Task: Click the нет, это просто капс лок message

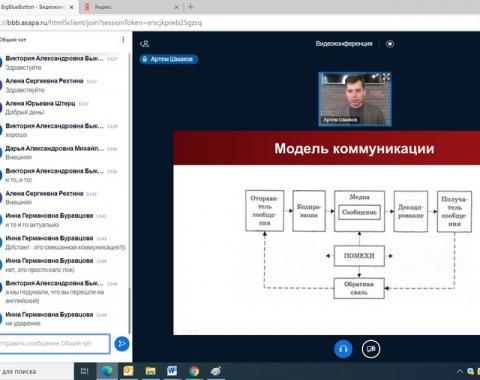Action: [40, 270]
